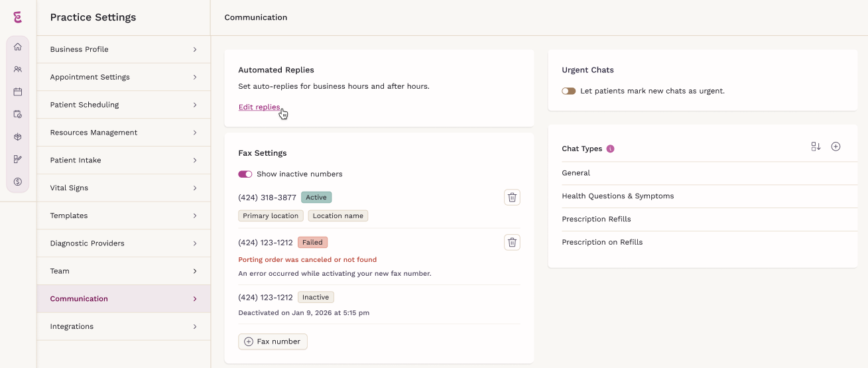
Task: Open the Patients people icon
Action: (18, 69)
